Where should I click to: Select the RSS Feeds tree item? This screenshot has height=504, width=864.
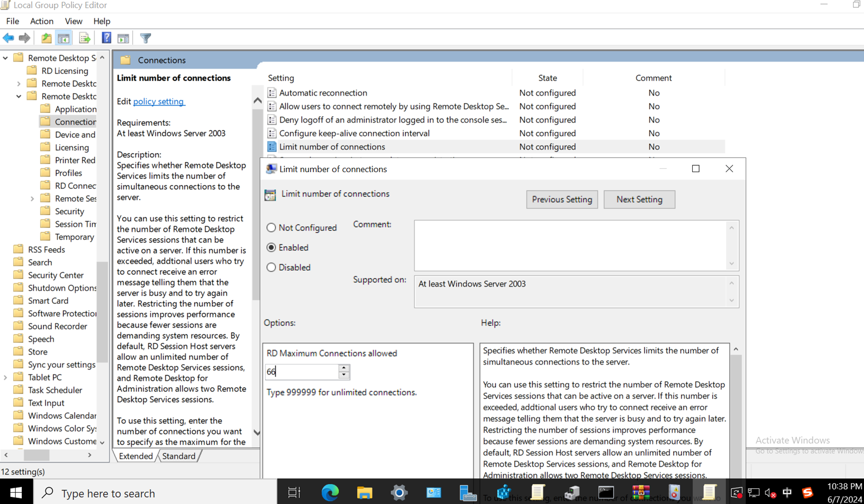tap(46, 250)
